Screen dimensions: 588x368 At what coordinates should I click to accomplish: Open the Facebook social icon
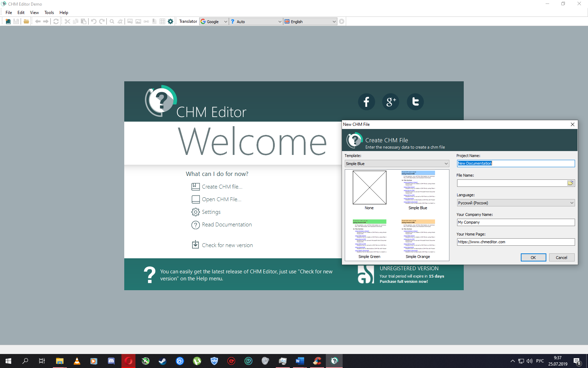click(366, 102)
